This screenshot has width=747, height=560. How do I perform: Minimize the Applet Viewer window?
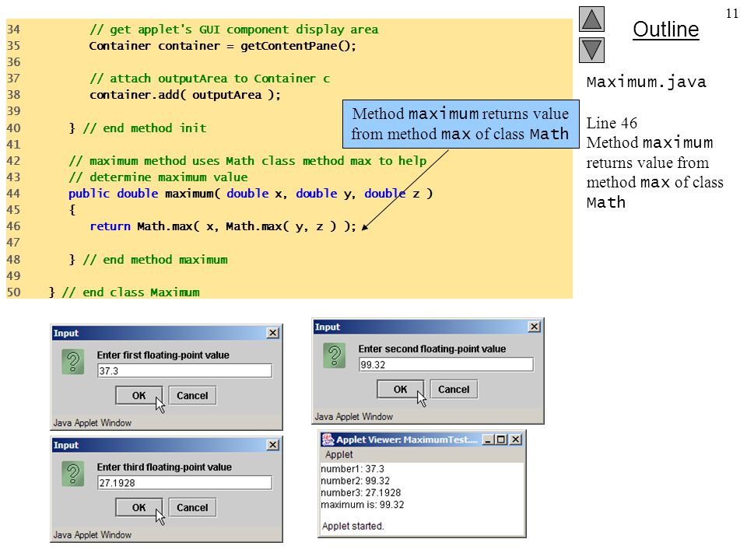point(488,439)
